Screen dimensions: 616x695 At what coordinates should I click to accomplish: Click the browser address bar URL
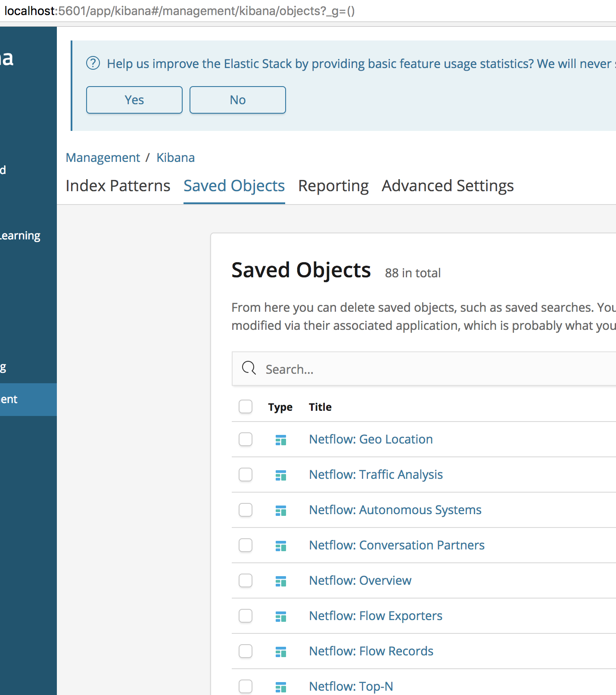[x=180, y=11]
